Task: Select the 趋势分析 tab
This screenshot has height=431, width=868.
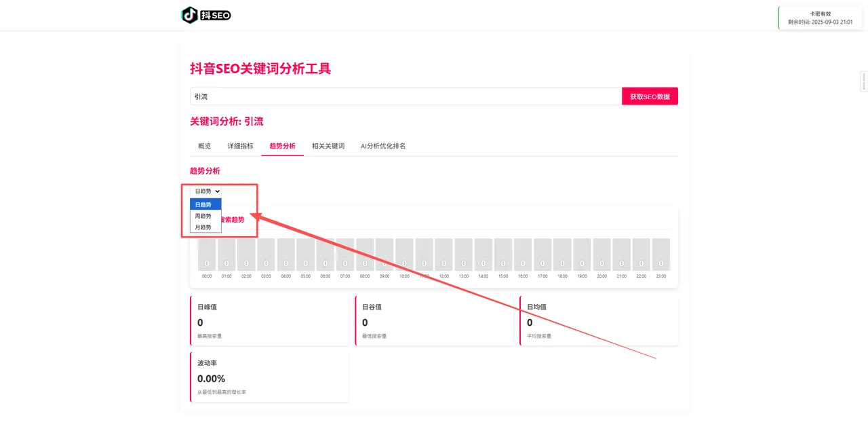Action: pyautogui.click(x=282, y=146)
